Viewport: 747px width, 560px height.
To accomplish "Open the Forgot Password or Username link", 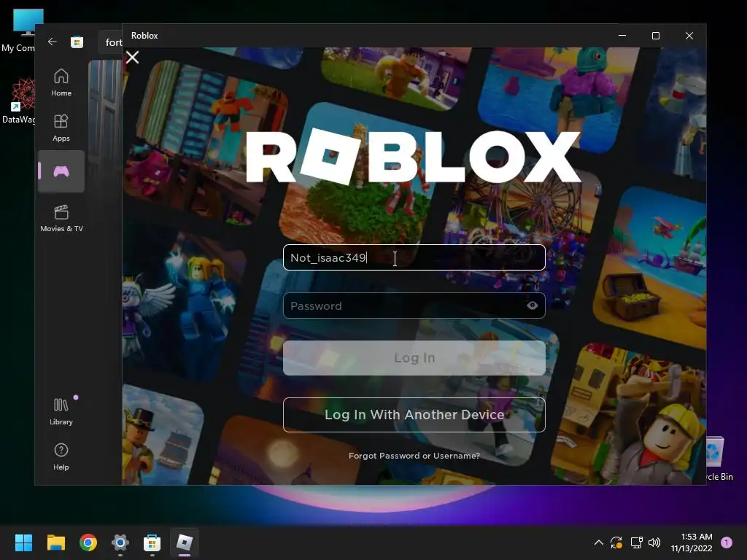I will click(414, 456).
